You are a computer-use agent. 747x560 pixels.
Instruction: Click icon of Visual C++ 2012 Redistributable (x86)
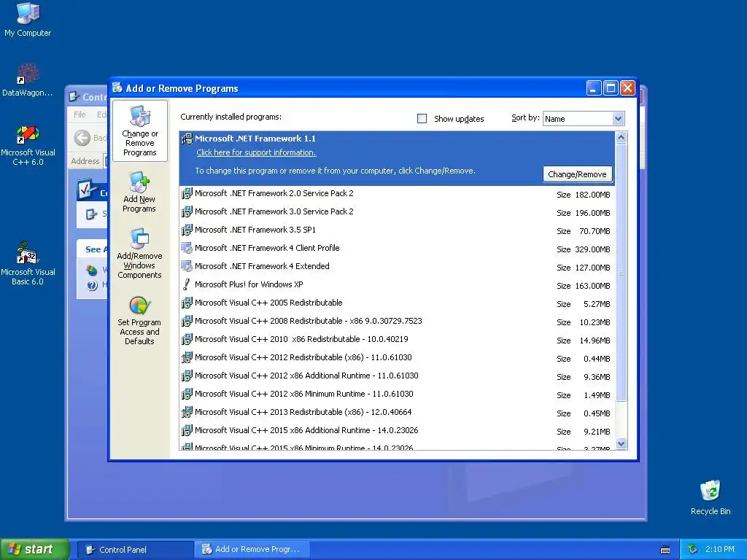pyautogui.click(x=187, y=357)
